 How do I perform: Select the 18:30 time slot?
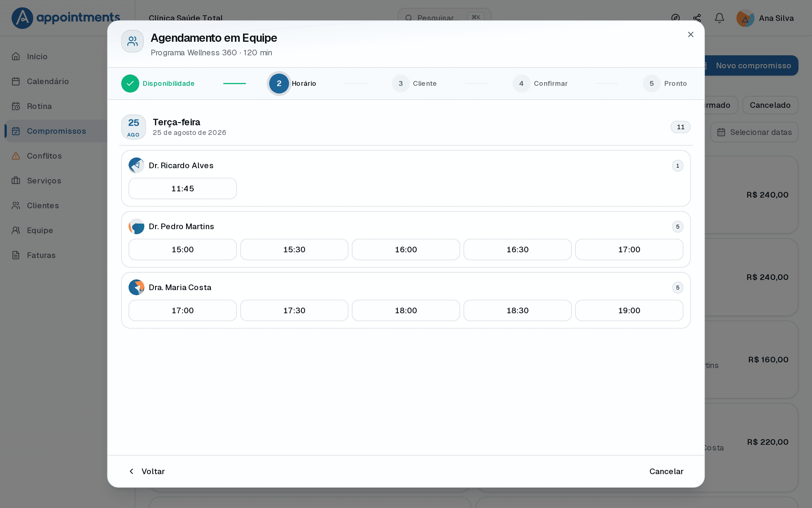[x=517, y=310]
